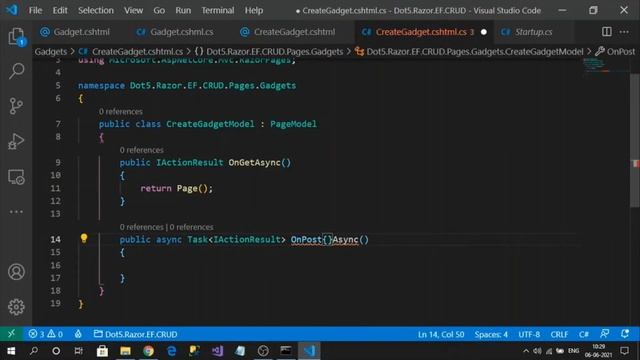The height and width of the screenshot is (360, 640).
Task: Open the Run and Debug view
Action: coord(16,141)
